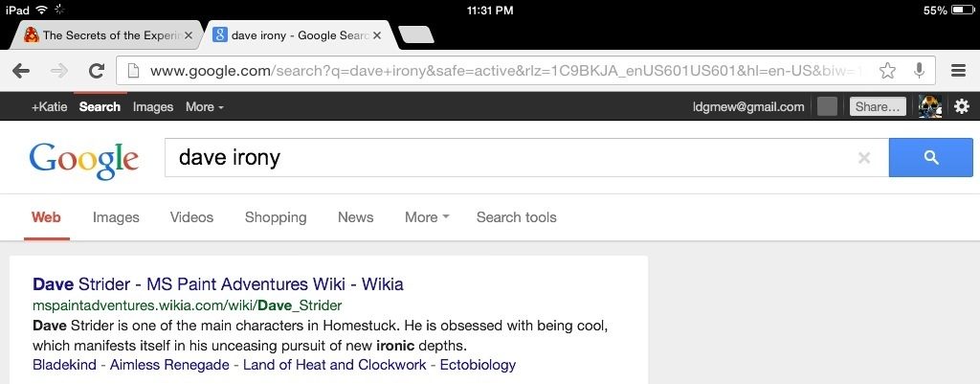Clear the search box with the X
This screenshot has height=384, width=980.
(864, 158)
